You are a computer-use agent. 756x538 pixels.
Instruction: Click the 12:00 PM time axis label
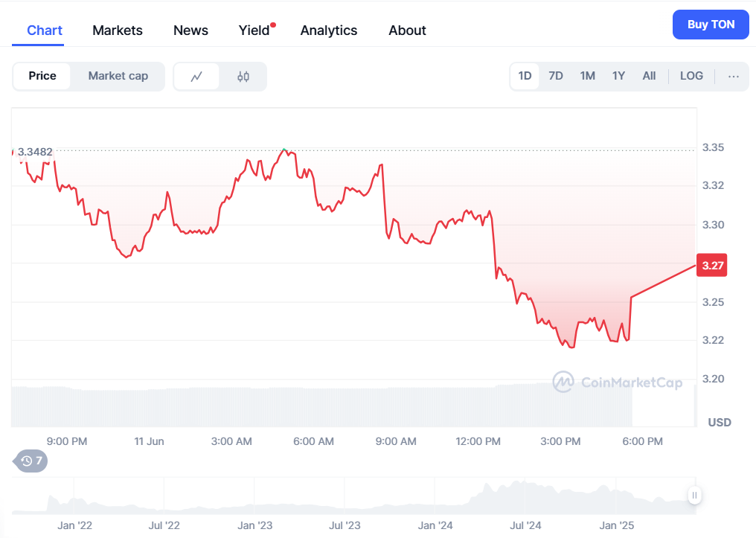pos(478,441)
